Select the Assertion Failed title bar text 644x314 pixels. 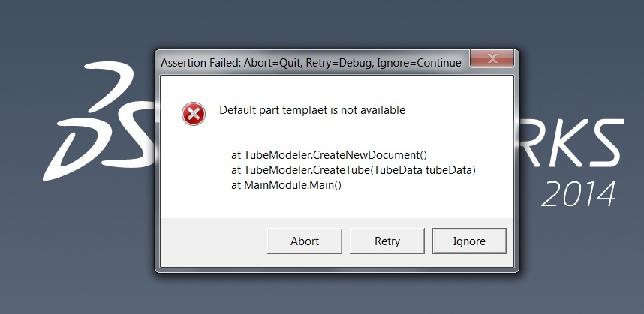(311, 63)
